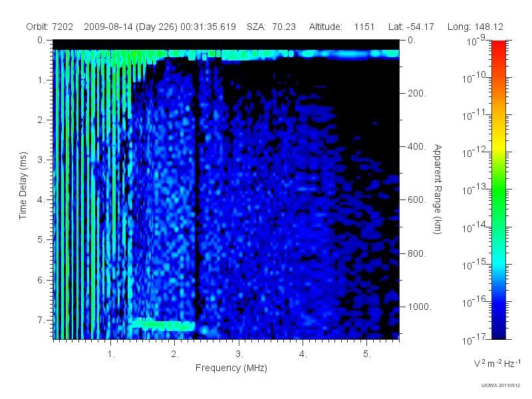This screenshot has height=399, width=532.
Task: Click the '1.' tick label on frequency axis
Action: pyautogui.click(x=111, y=354)
